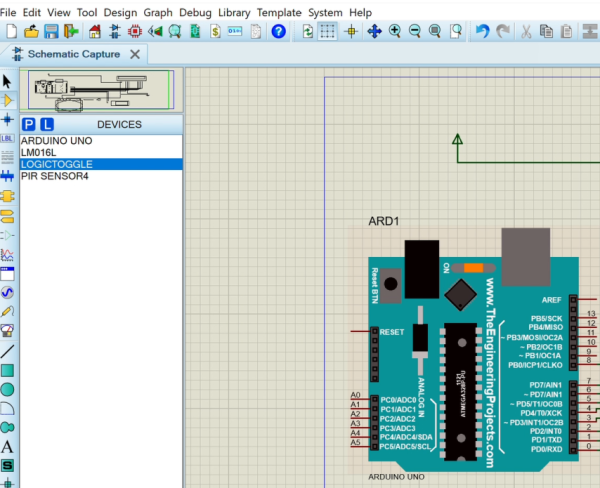Viewport: 600px width, 488px height.
Task: Zoom to view the entire sheet icon
Action: (x=435, y=31)
